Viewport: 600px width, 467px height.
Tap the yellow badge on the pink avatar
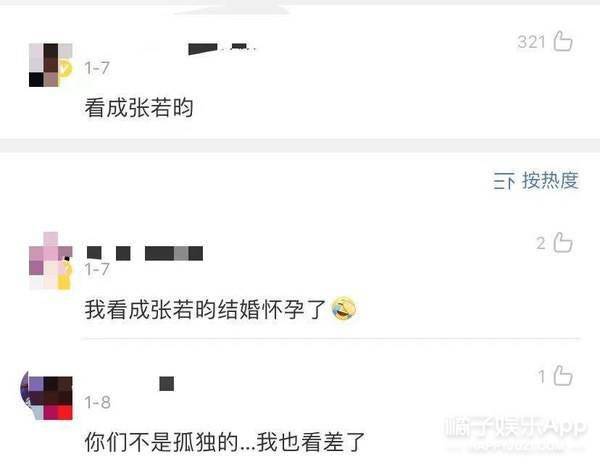tap(65, 274)
